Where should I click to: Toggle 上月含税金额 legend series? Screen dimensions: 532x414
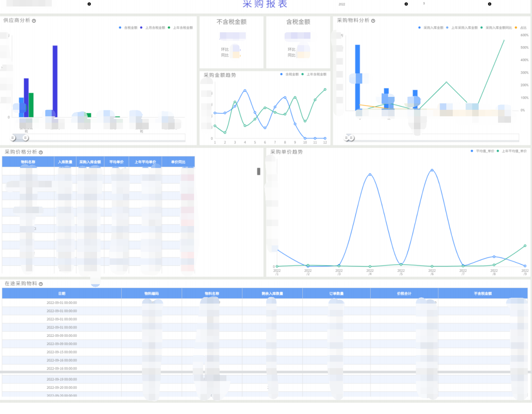(153, 28)
